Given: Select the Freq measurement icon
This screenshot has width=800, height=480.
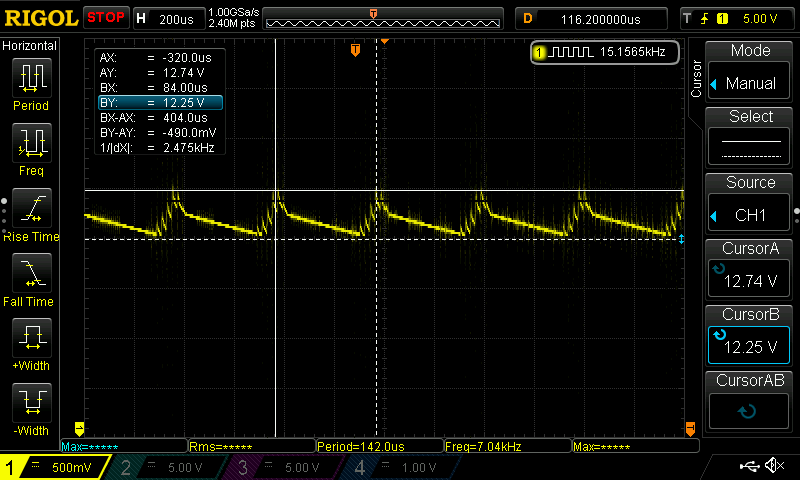Looking at the screenshot, I should 32,142.
